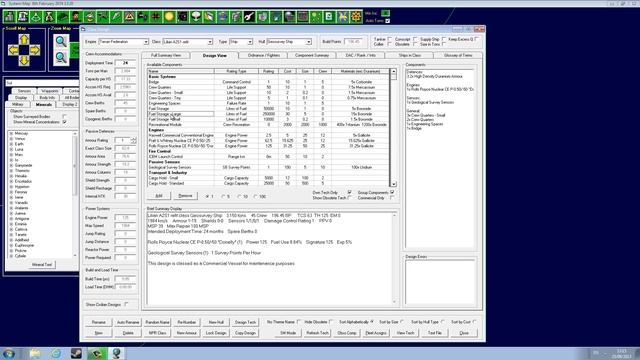Open Steam from the taskbar
The height and width of the screenshot is (360, 640).
76,353
